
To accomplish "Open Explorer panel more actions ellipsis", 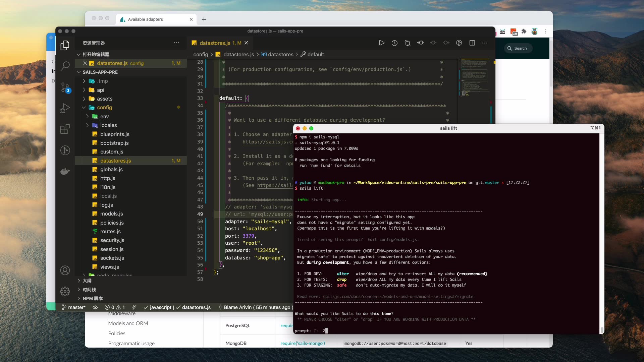I will (x=176, y=43).
